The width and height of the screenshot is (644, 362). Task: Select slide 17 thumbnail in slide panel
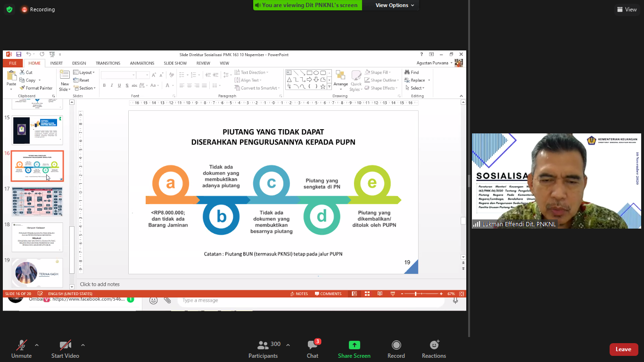pyautogui.click(x=37, y=201)
